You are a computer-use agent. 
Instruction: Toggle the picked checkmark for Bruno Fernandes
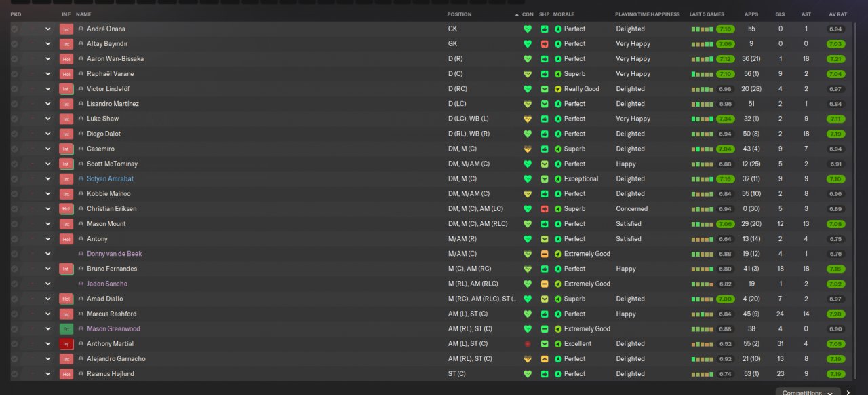[x=14, y=269]
